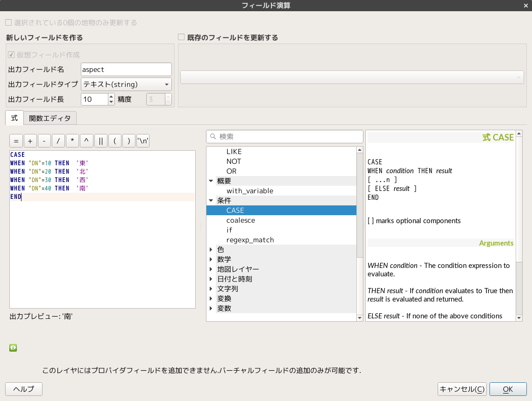Collapse the 条件 group
This screenshot has width=532, height=401.
pos(211,201)
